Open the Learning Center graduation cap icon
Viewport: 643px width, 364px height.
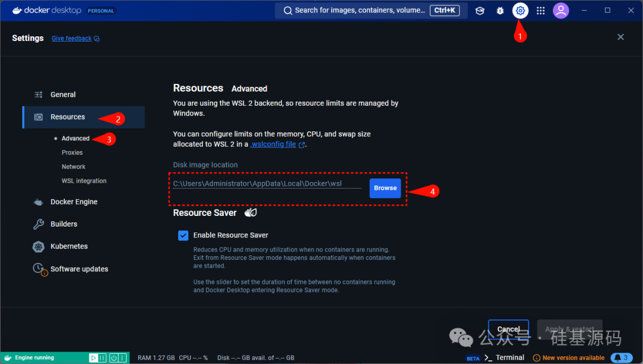coord(480,11)
